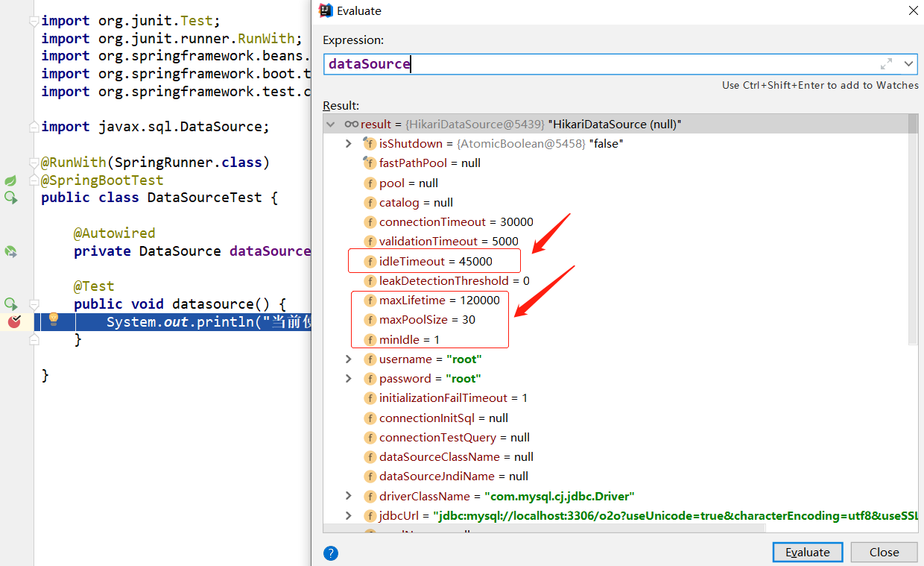Screen dimensions: 924x566
Task: Click the IntelliJ logo in Evaluate title bar
Action: coord(326,10)
